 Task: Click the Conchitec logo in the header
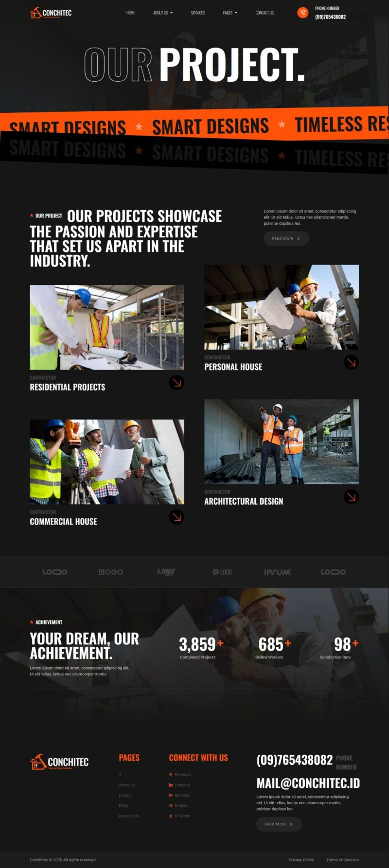coord(51,13)
